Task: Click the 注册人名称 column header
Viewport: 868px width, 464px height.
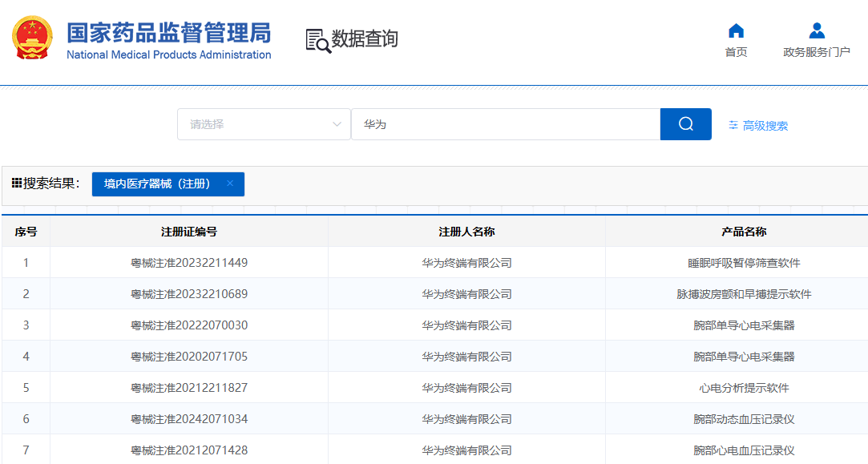Action: coord(466,232)
